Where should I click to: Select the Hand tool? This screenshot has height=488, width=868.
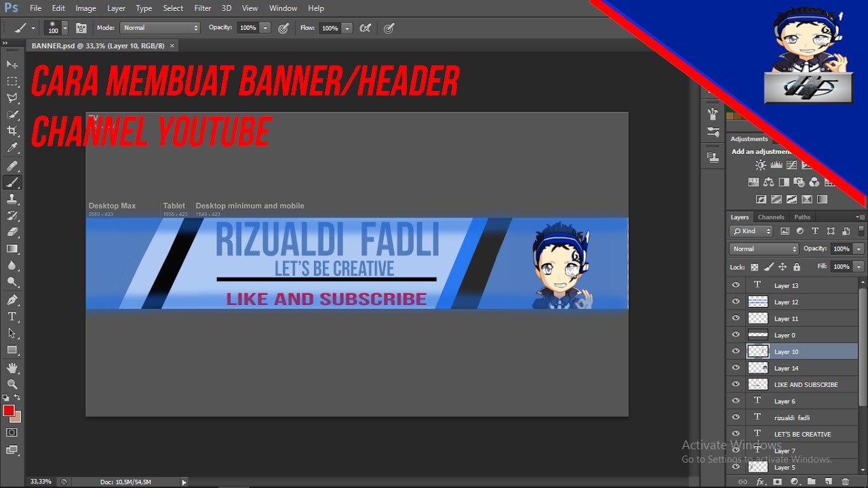[x=12, y=367]
